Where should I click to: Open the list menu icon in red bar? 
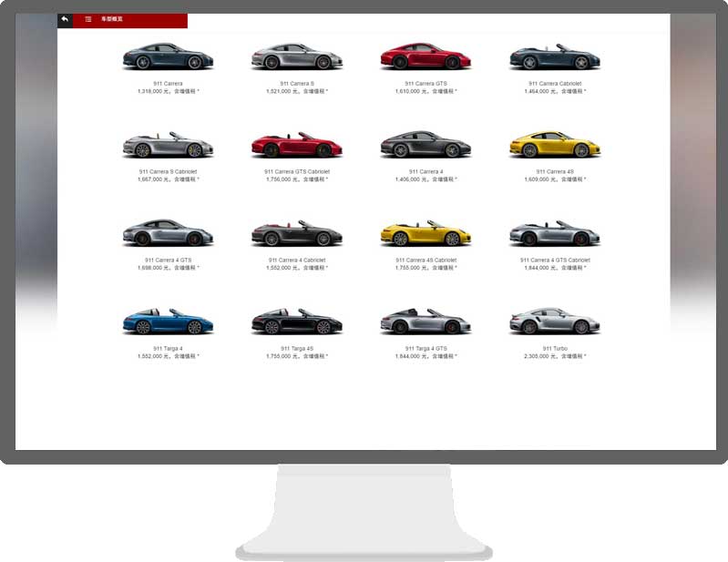(x=88, y=19)
